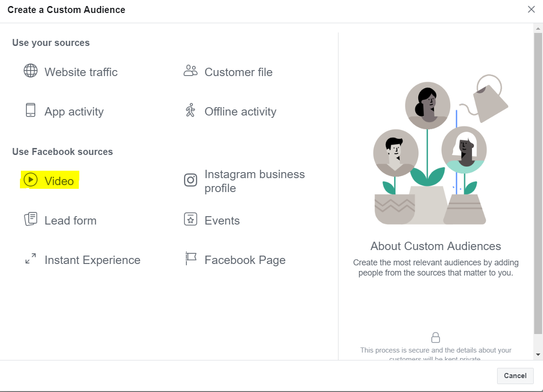This screenshot has width=543, height=392.
Task: Choose the App activity phone icon
Action: tap(31, 110)
